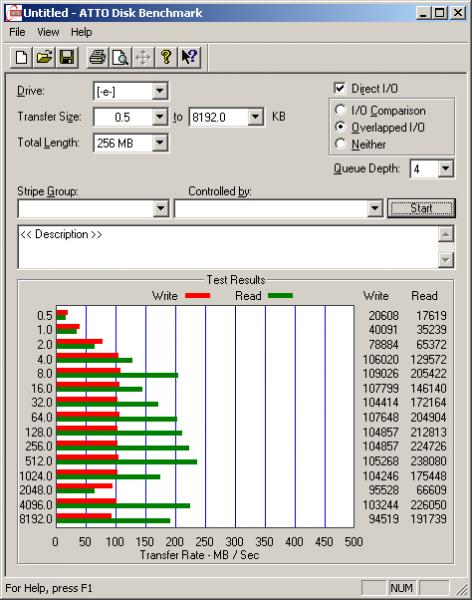Click the read value 205422

click(428, 373)
